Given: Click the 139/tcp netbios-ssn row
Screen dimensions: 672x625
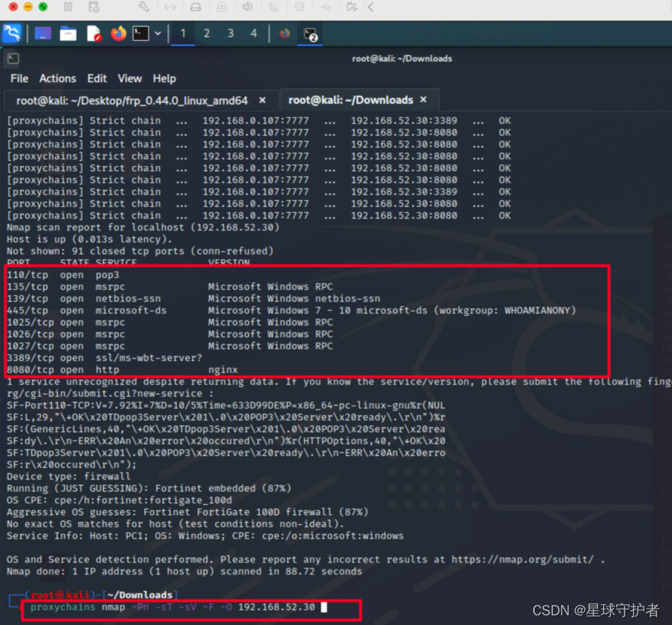Looking at the screenshot, I should 194,299.
